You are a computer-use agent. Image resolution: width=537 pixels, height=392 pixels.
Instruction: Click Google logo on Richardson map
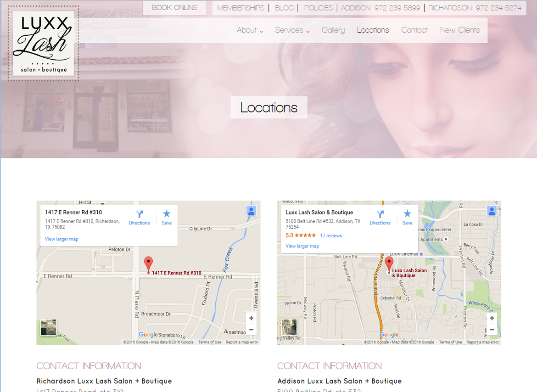click(x=148, y=335)
